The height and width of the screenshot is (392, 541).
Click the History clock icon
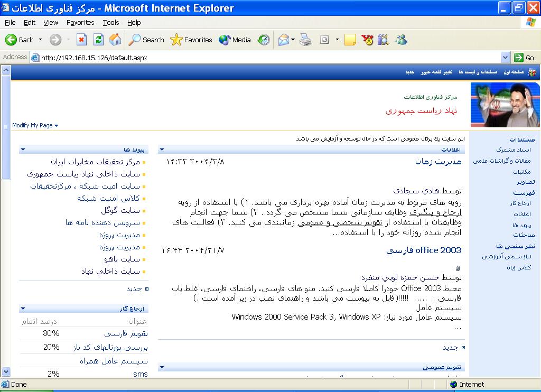point(264,40)
